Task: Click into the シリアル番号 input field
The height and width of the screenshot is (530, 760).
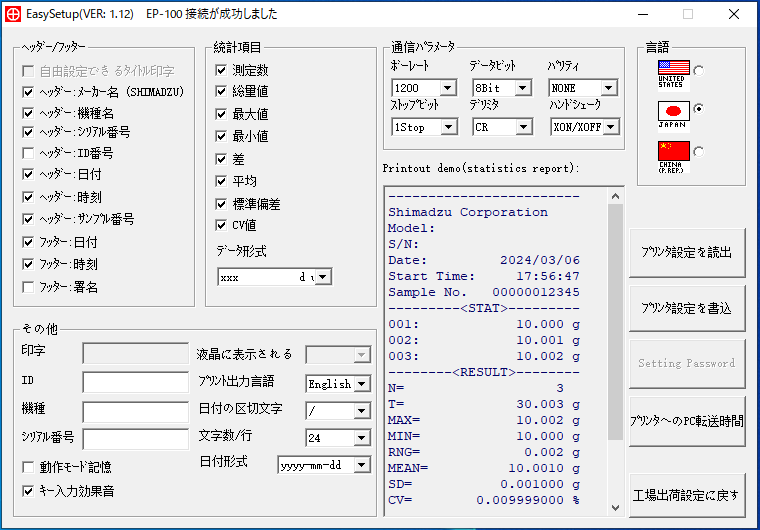Action: [x=136, y=439]
